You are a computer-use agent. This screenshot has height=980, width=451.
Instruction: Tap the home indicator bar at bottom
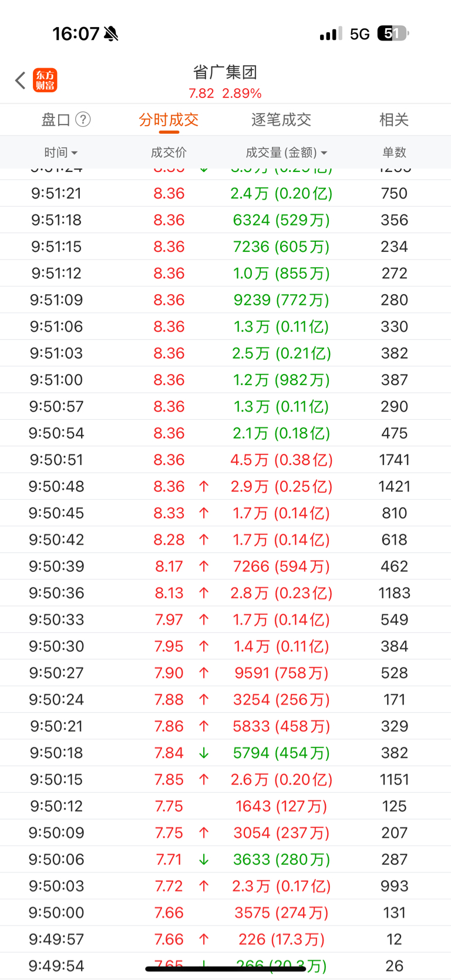click(x=225, y=969)
